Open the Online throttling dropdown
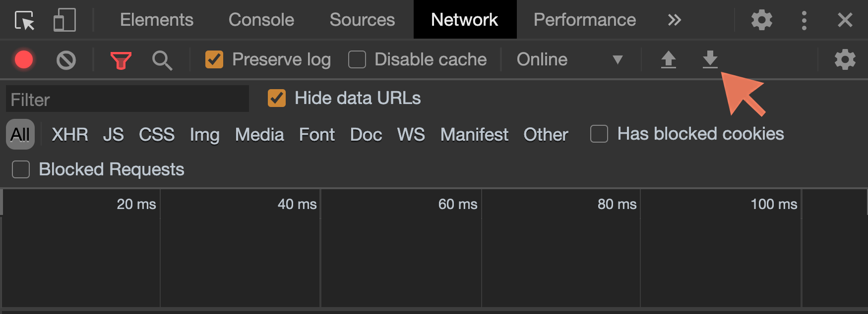Screen dimensions: 868x314 [569, 60]
